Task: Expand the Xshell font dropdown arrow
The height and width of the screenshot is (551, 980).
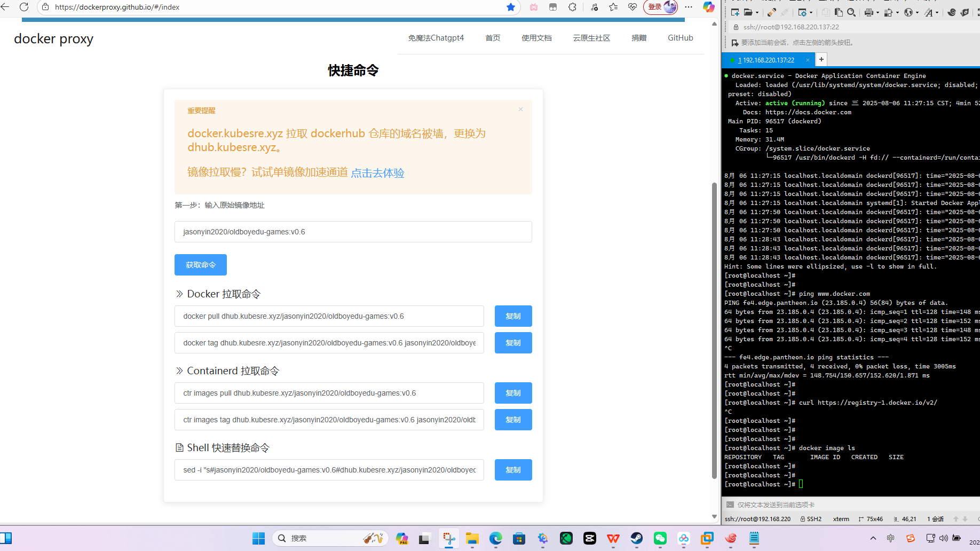Action: point(937,12)
